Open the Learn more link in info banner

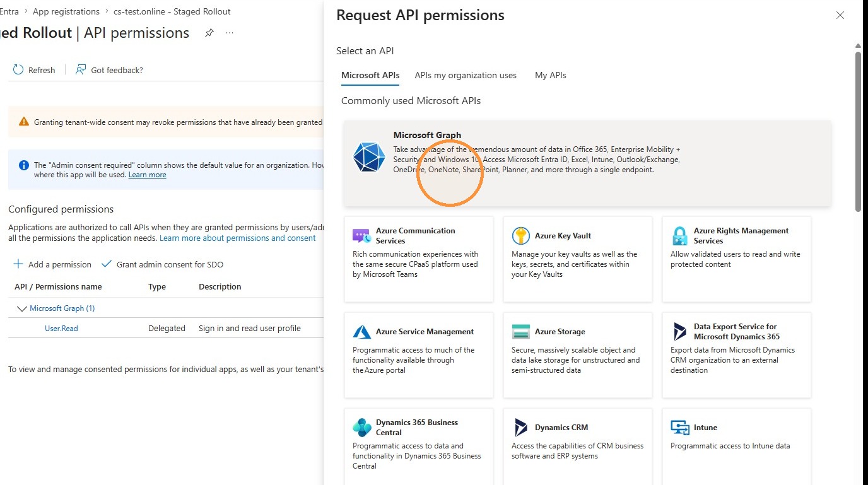(x=148, y=175)
